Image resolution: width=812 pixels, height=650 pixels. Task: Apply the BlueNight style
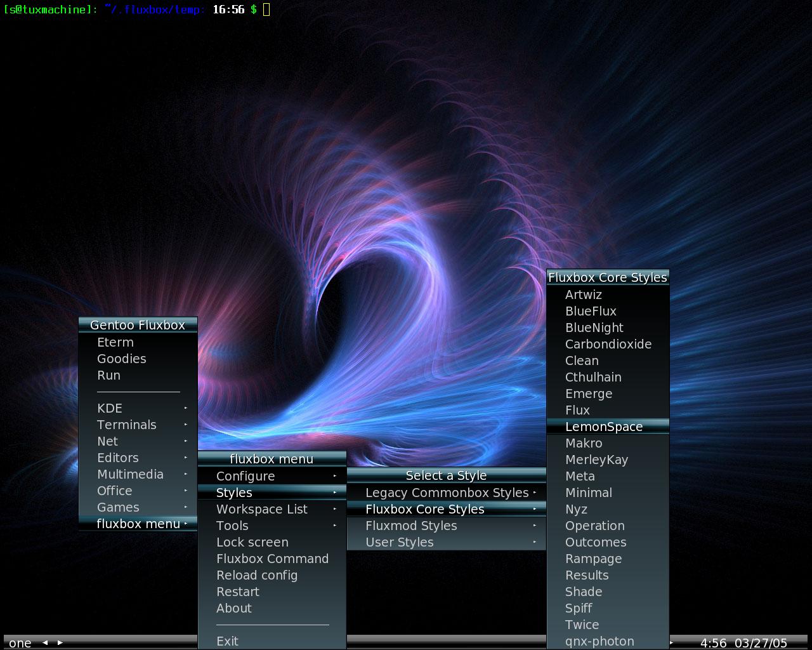tap(608, 328)
